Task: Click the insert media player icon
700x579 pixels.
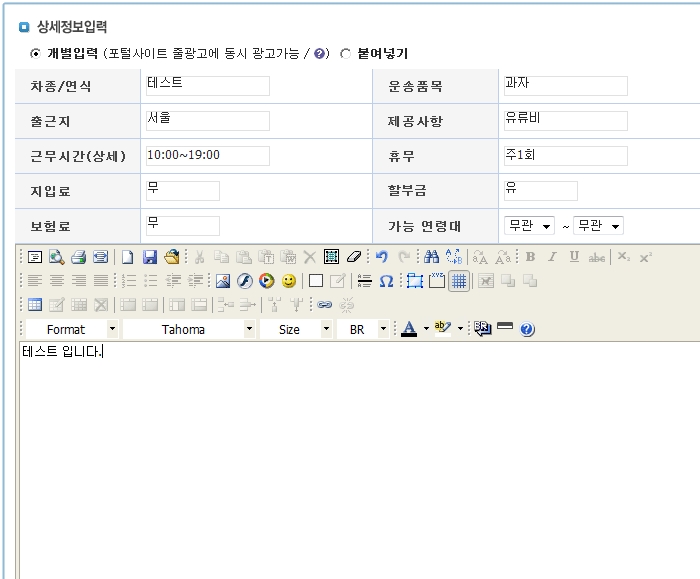Action: 267,281
